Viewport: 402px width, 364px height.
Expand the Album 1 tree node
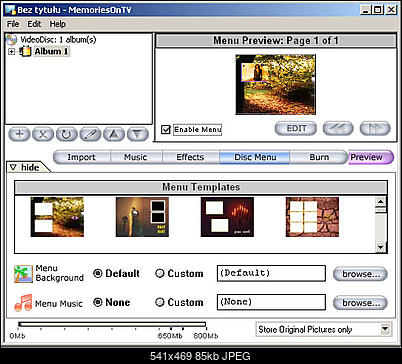12,52
